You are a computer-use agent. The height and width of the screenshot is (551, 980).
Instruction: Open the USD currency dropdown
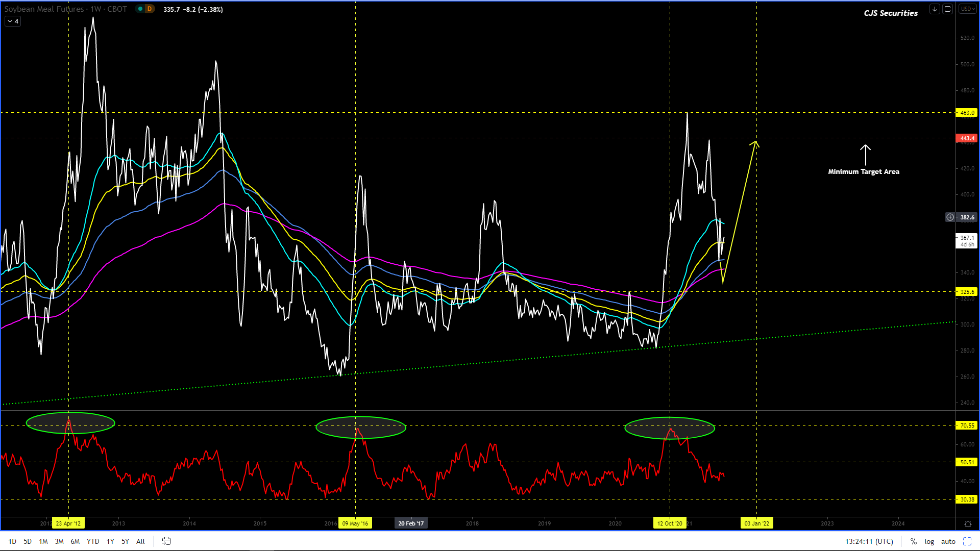click(x=967, y=9)
